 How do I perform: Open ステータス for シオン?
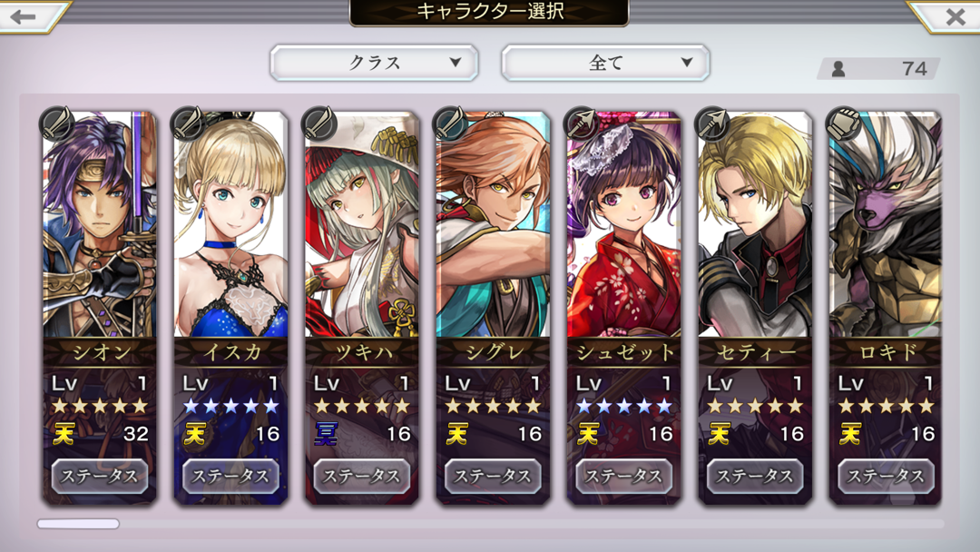100,477
